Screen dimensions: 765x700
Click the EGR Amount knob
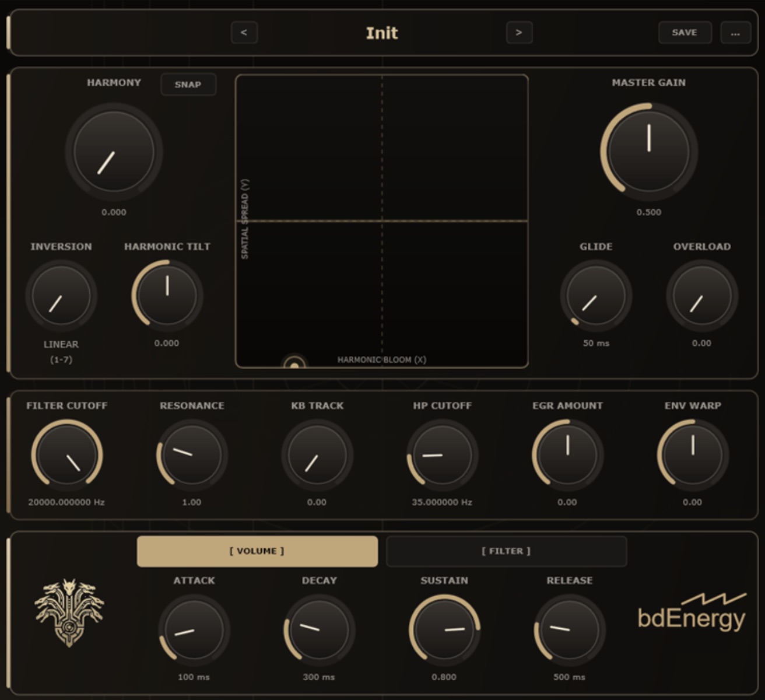pos(567,455)
